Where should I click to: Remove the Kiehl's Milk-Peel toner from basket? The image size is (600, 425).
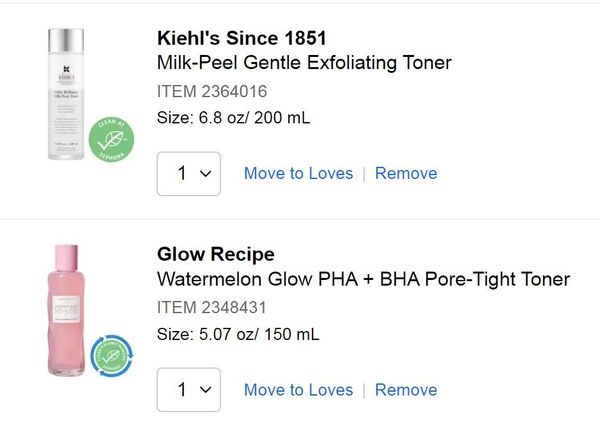pyautogui.click(x=406, y=173)
